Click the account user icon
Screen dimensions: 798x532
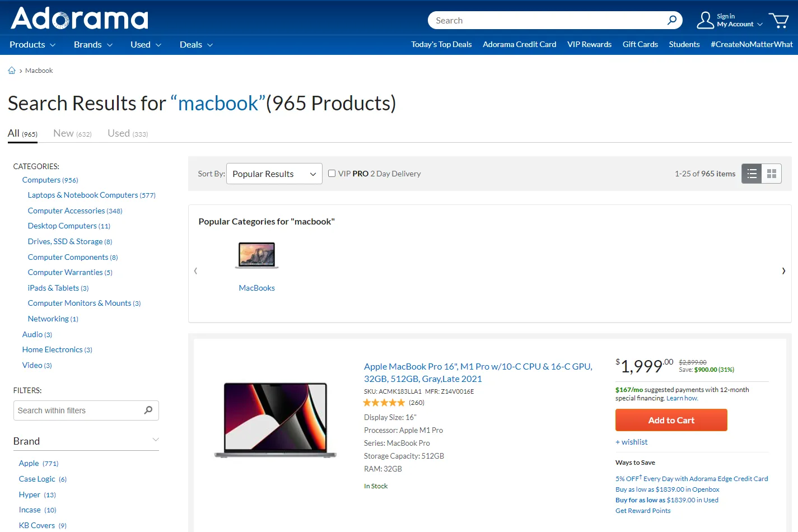click(705, 21)
